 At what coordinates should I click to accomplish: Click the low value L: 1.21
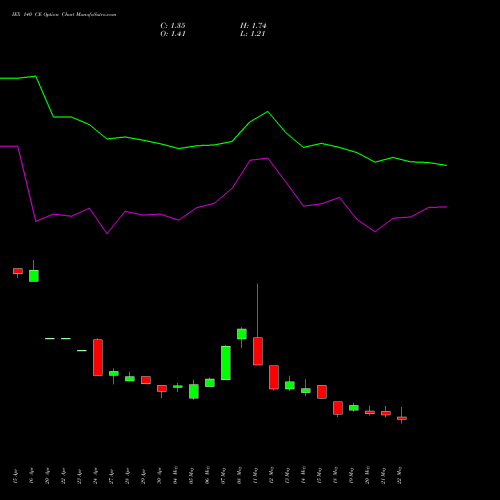(252, 34)
